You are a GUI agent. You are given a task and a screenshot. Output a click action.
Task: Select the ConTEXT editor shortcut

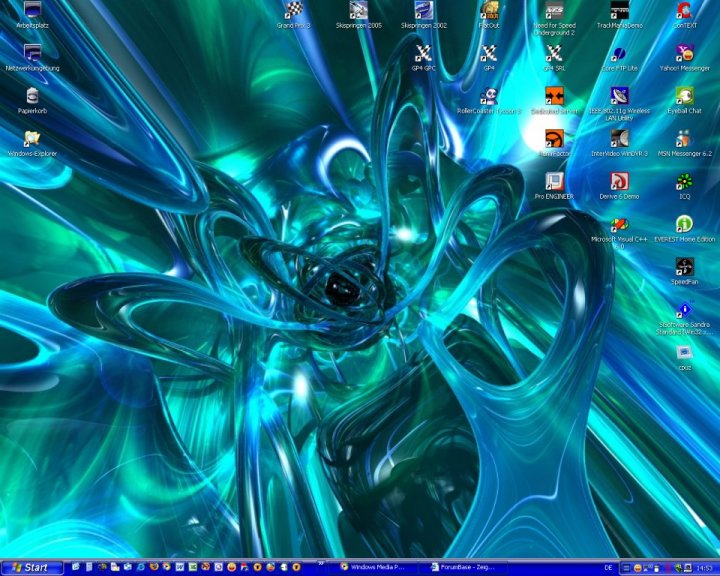tap(685, 15)
